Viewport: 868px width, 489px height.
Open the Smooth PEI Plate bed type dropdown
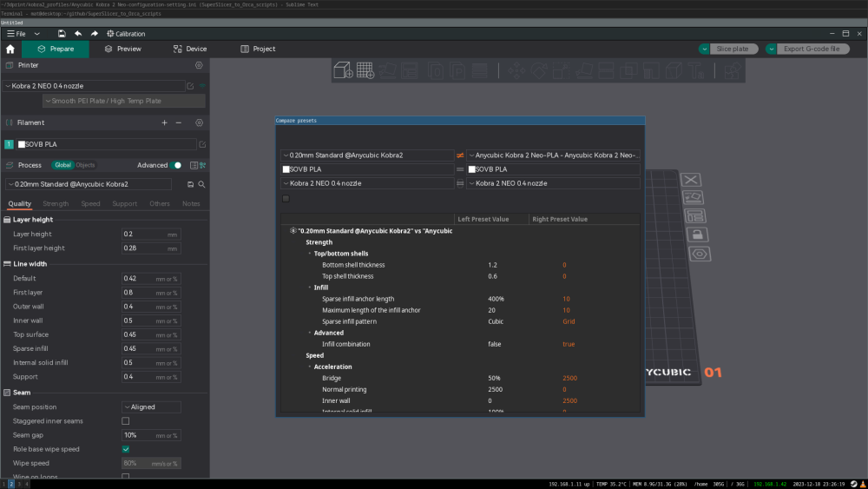(124, 101)
